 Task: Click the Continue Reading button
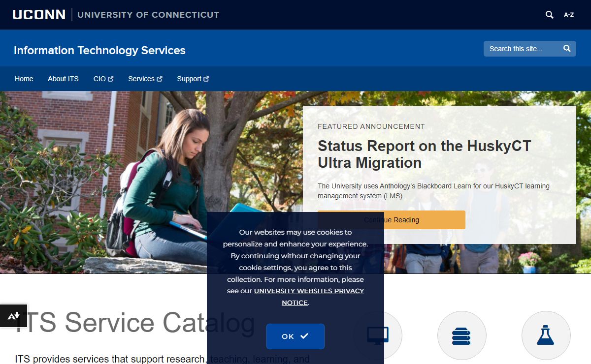pyautogui.click(x=392, y=220)
